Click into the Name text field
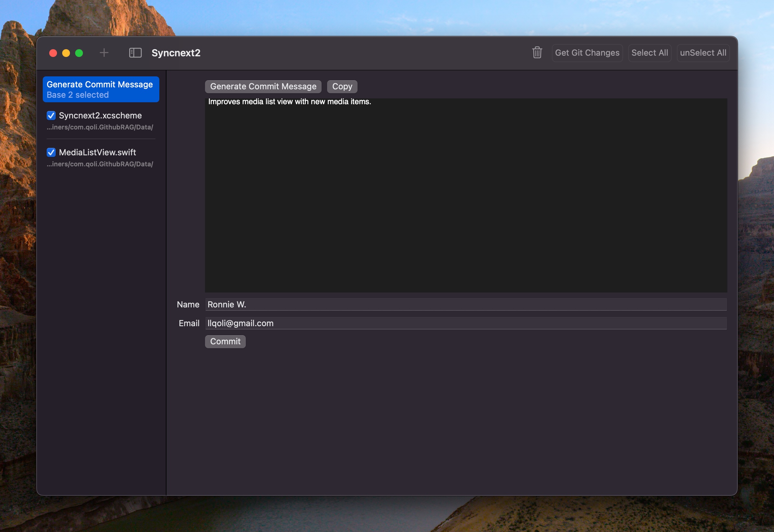This screenshot has height=532, width=774. [x=465, y=304]
